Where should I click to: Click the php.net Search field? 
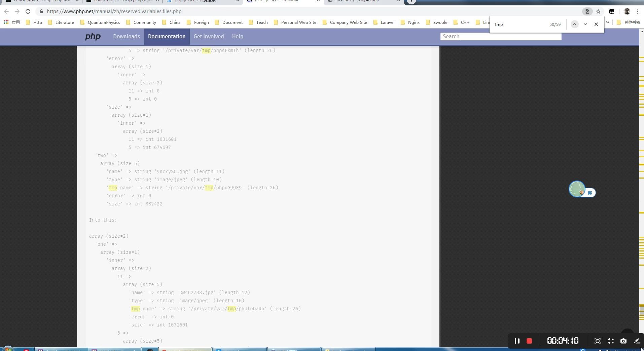[x=501, y=36]
